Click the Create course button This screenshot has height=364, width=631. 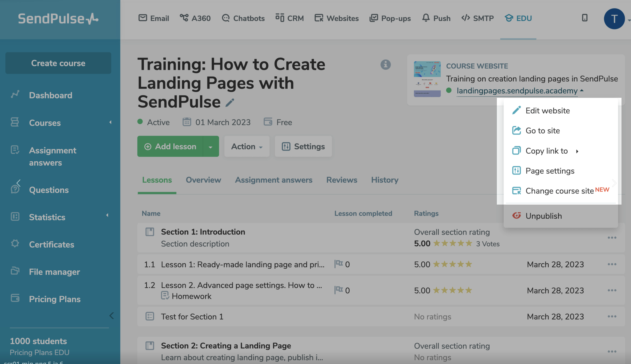[58, 63]
